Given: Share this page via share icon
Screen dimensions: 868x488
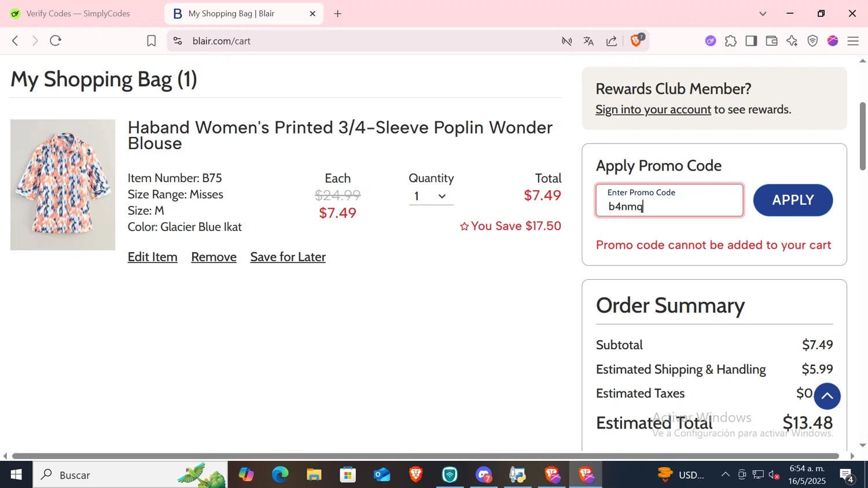Looking at the screenshot, I should pyautogui.click(x=612, y=40).
